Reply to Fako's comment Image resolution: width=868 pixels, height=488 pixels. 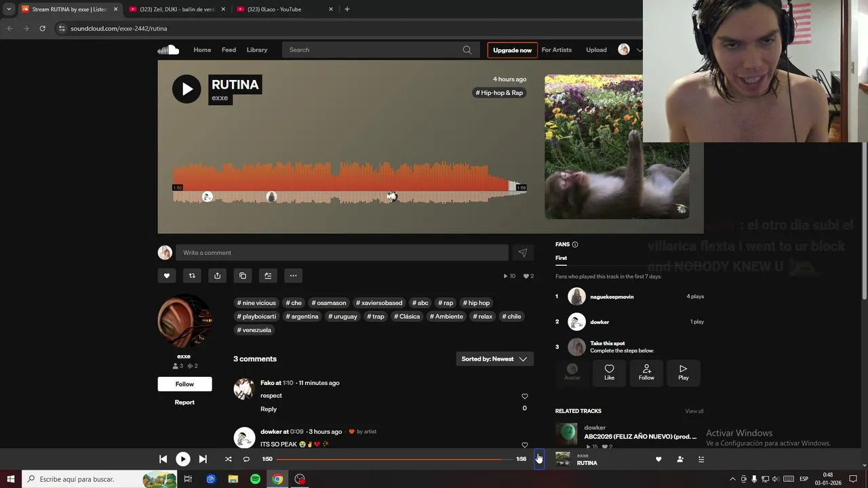(269, 409)
